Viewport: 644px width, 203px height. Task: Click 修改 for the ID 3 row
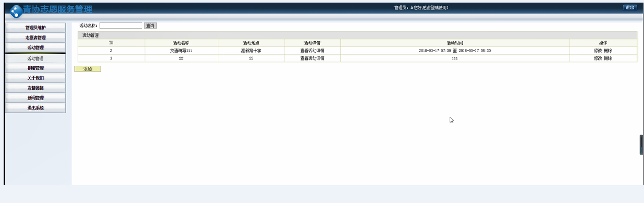[598, 58]
